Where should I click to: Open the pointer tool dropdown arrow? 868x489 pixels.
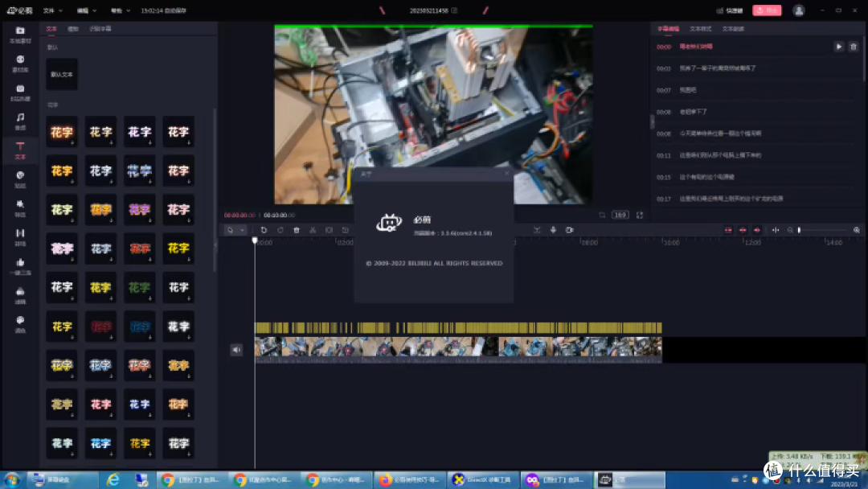pos(242,230)
